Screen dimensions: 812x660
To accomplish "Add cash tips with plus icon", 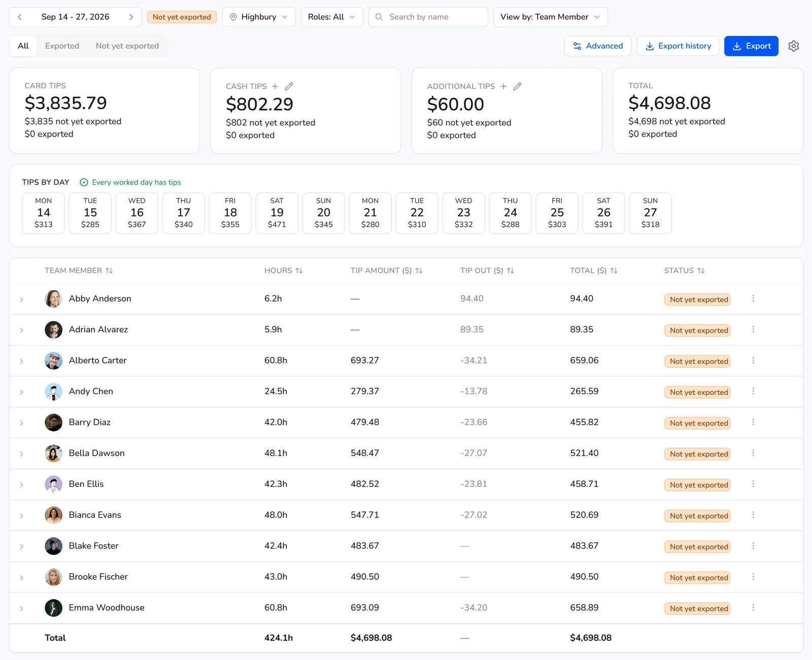I will pos(275,86).
